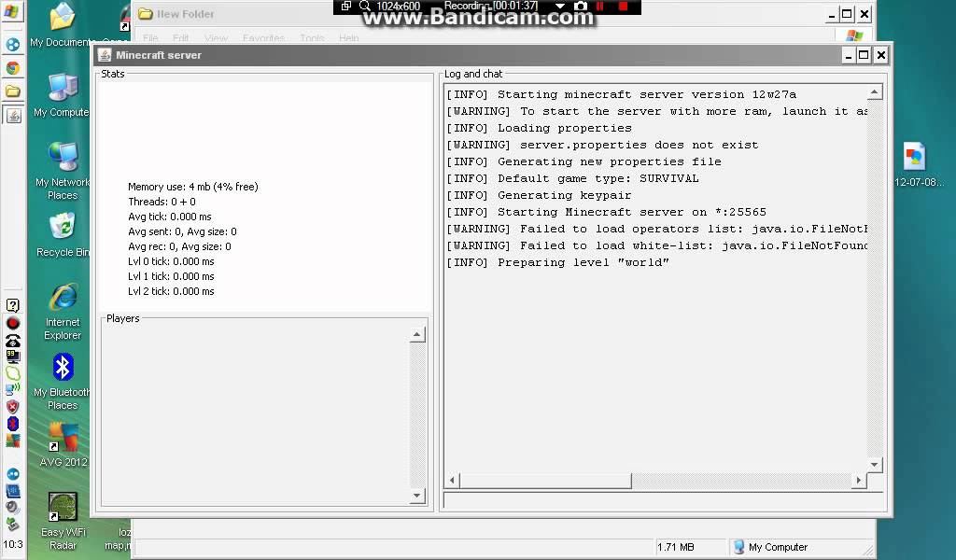The image size is (956, 560).
Task: Select the Java Minecraft server taskbar button
Action: coord(13,115)
